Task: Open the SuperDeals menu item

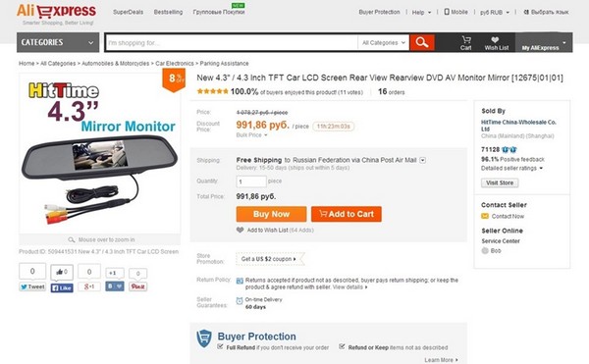Action: 128,12
